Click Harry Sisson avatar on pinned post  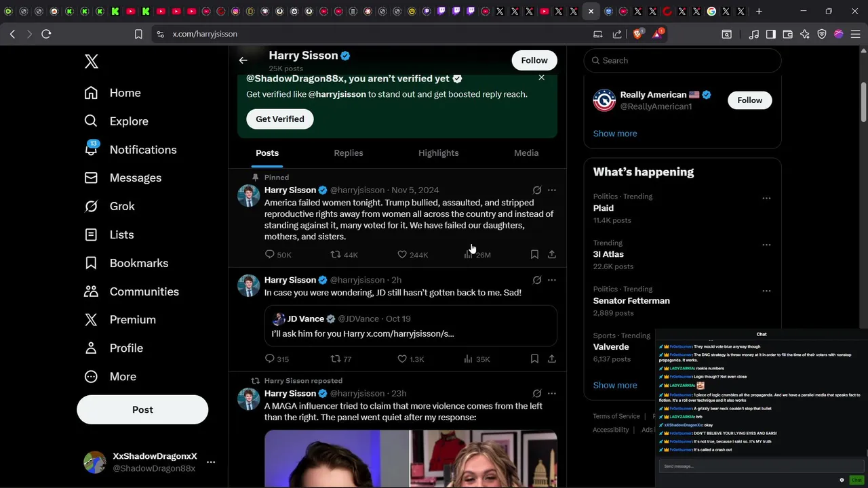[249, 196]
